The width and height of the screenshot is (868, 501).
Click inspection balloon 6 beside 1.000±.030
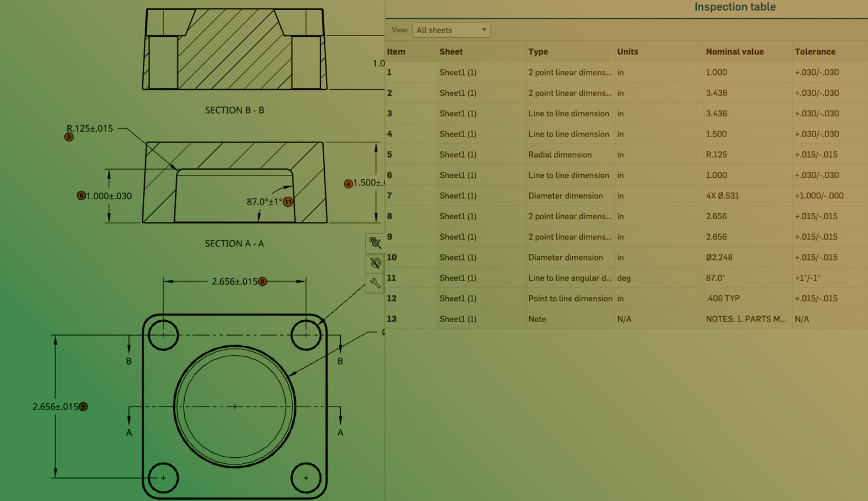(x=81, y=196)
